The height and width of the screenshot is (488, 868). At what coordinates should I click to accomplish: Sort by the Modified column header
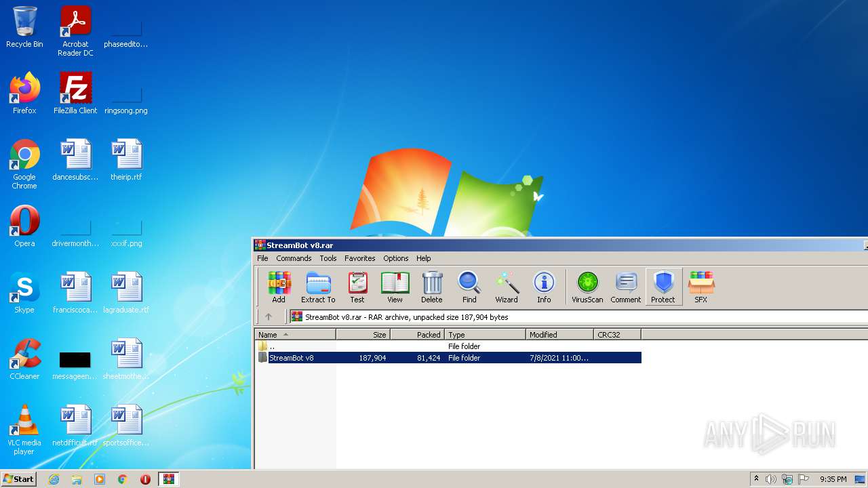point(559,334)
